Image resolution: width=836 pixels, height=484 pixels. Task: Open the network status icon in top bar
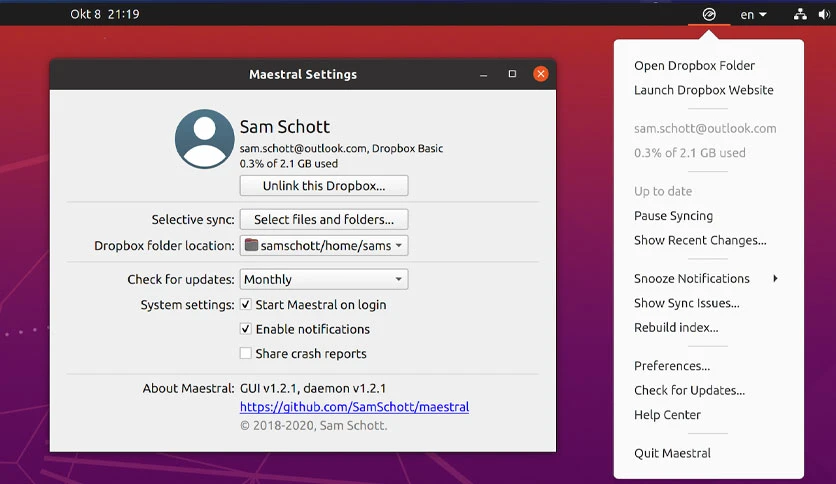800,14
